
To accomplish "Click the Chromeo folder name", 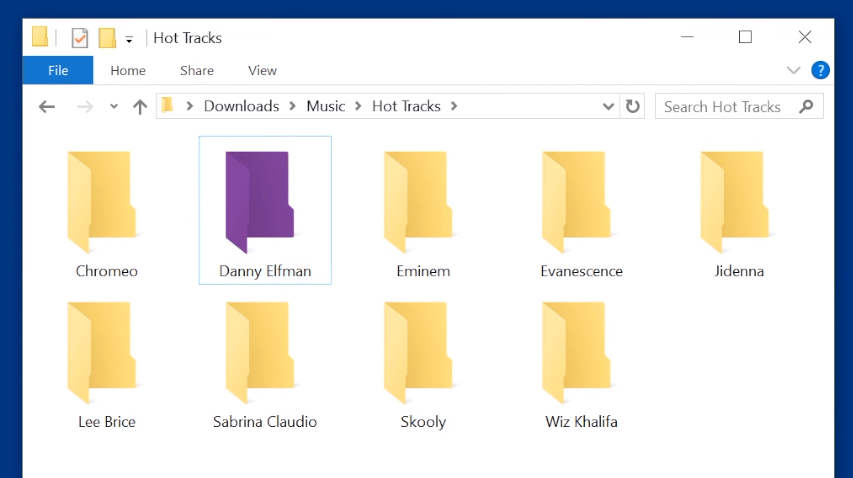I will pos(107,271).
